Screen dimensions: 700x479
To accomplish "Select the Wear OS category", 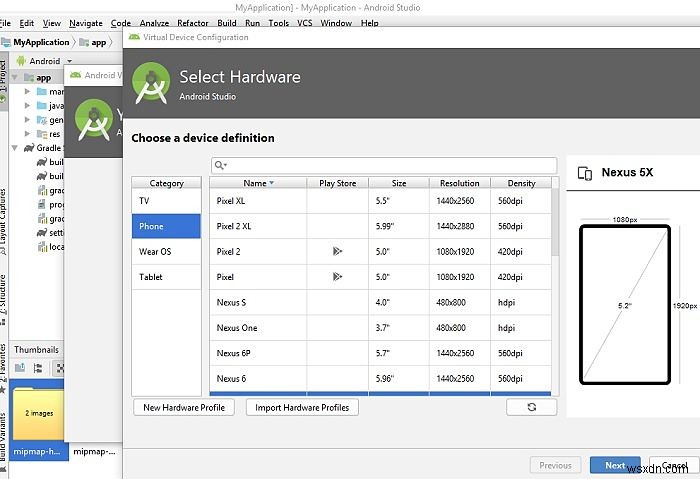I will [x=166, y=252].
